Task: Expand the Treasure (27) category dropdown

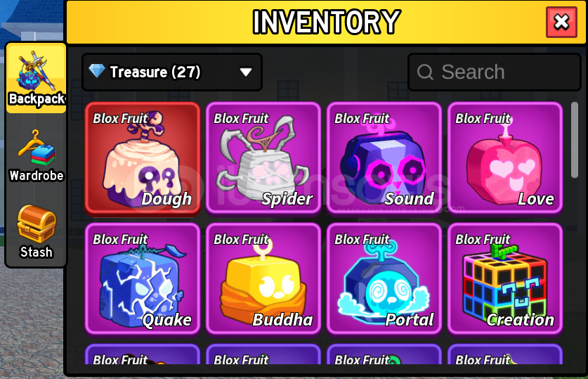Action: coord(171,72)
